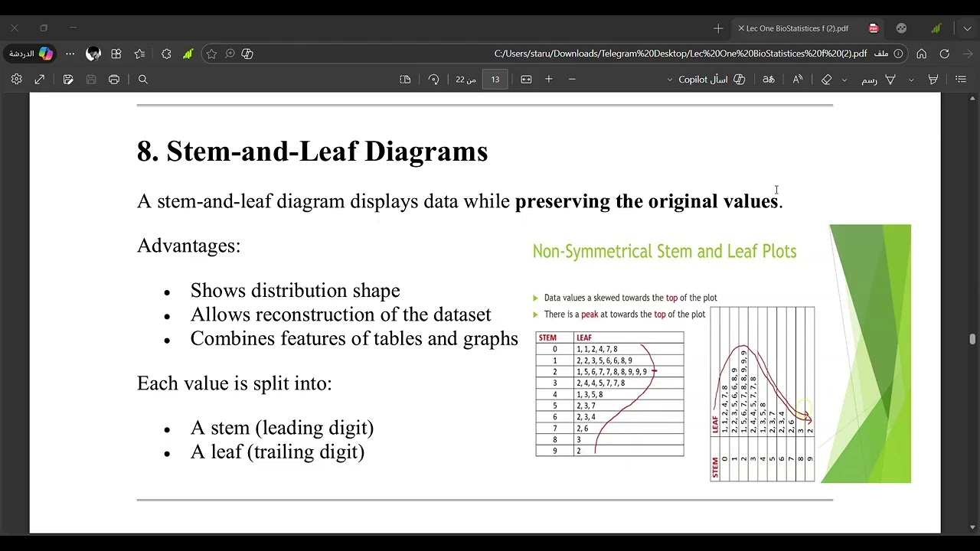Open the Favorites list icon

(x=139, y=54)
